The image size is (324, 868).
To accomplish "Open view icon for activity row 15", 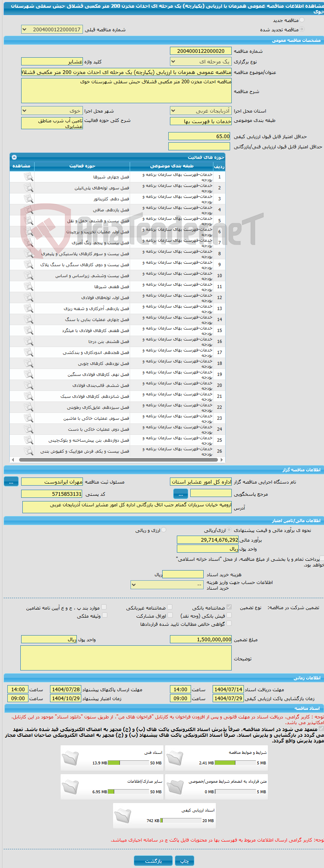I will [28, 330].
